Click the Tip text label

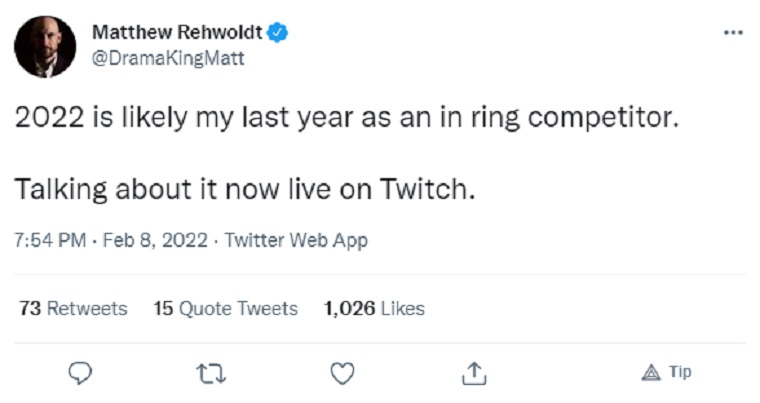tap(680, 372)
